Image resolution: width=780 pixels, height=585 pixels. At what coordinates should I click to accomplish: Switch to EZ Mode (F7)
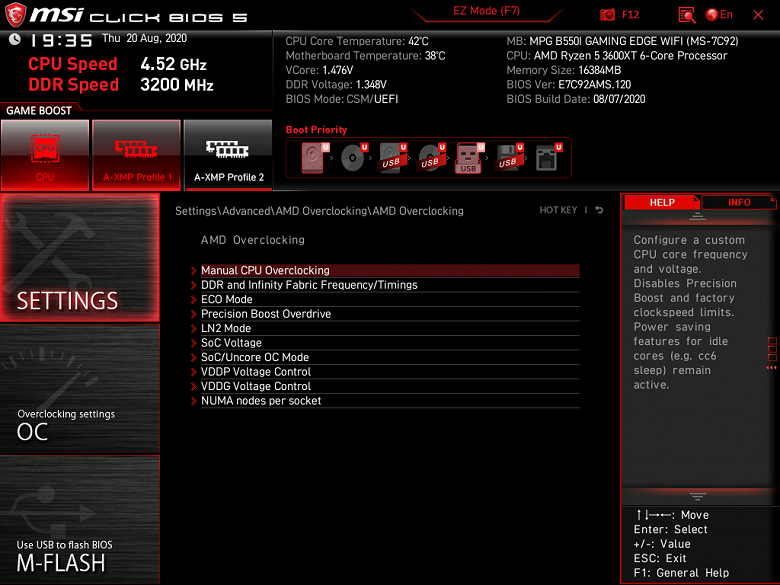click(x=486, y=11)
